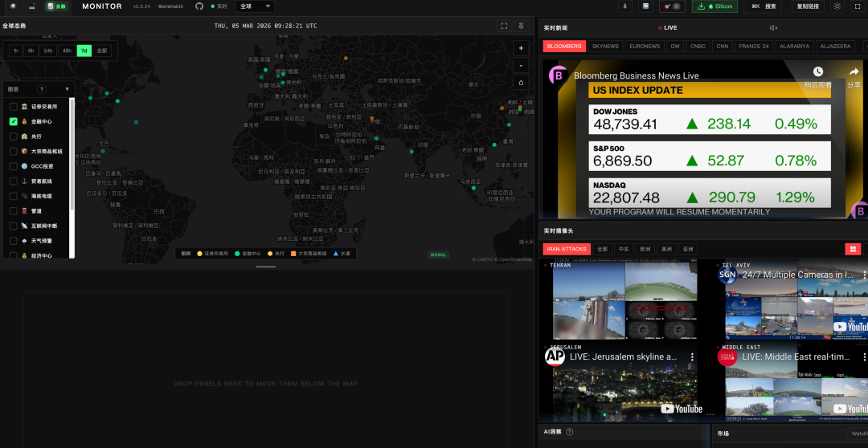Enable the 大宗商品枢纽 layer checkbox
868x448 pixels.
pos(14,151)
